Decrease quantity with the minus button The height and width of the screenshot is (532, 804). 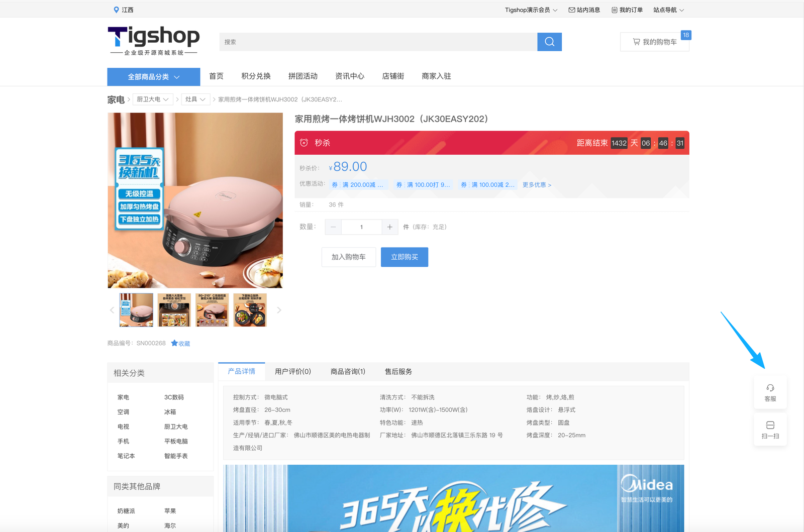click(333, 227)
